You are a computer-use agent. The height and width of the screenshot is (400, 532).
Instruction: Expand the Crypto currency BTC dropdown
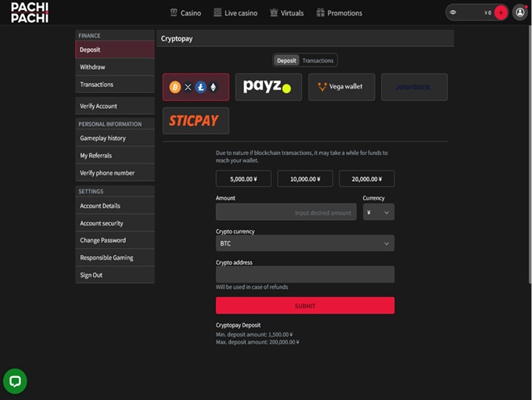304,243
